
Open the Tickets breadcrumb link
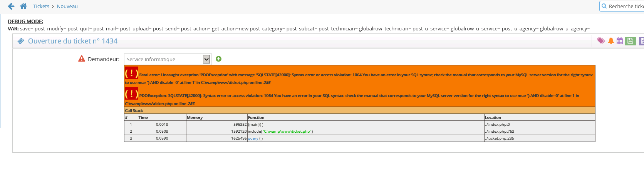41,6
